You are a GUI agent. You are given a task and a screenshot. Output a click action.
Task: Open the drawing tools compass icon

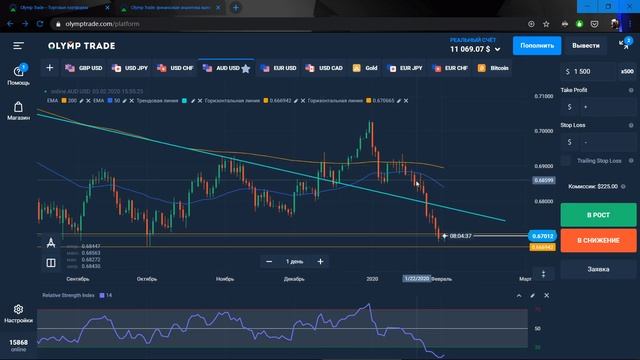pos(51,243)
